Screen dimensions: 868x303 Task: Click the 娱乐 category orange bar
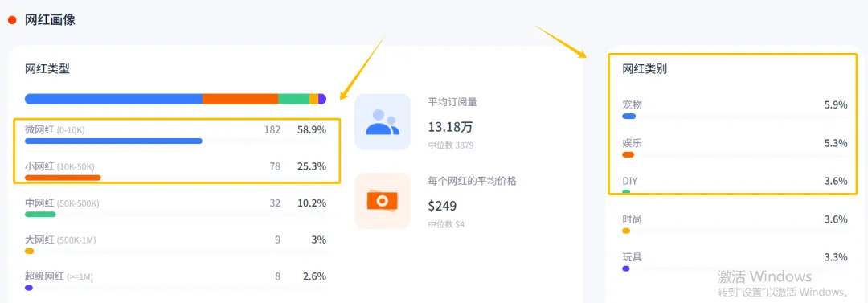pyautogui.click(x=628, y=154)
